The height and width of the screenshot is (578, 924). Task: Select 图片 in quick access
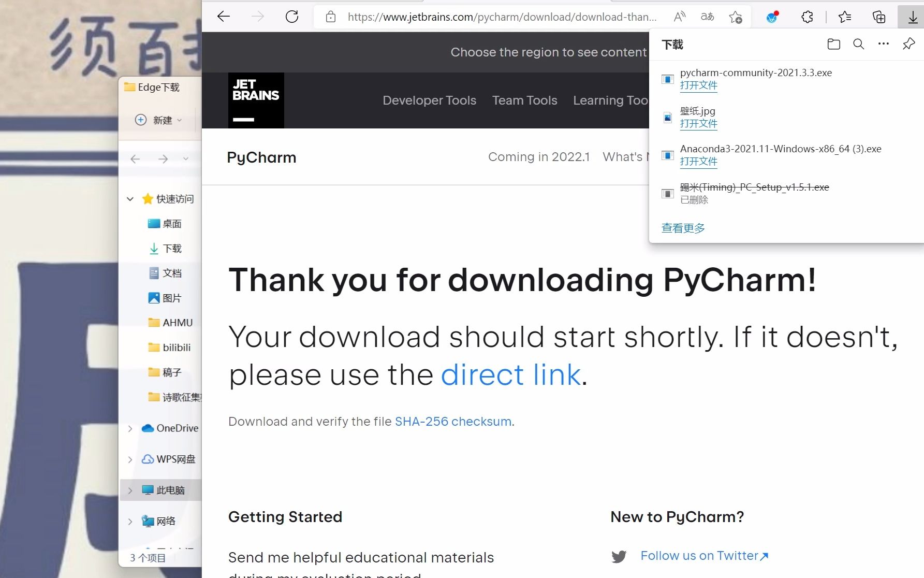point(165,298)
